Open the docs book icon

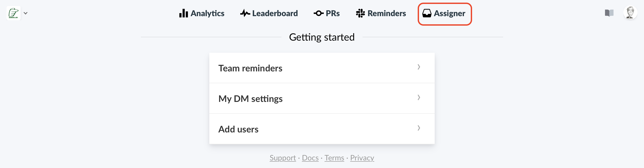(609, 13)
